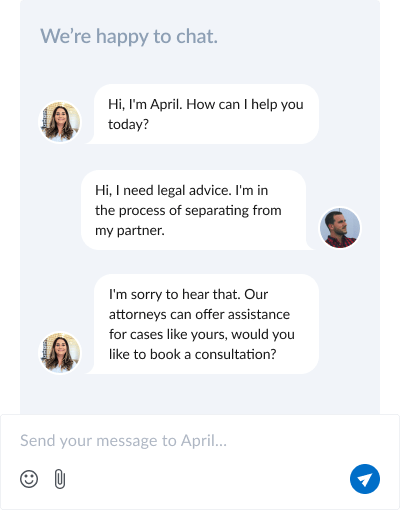The height and width of the screenshot is (510, 400).
Task: Select the 'Hi, I'm April' message bubble
Action: [x=206, y=114]
